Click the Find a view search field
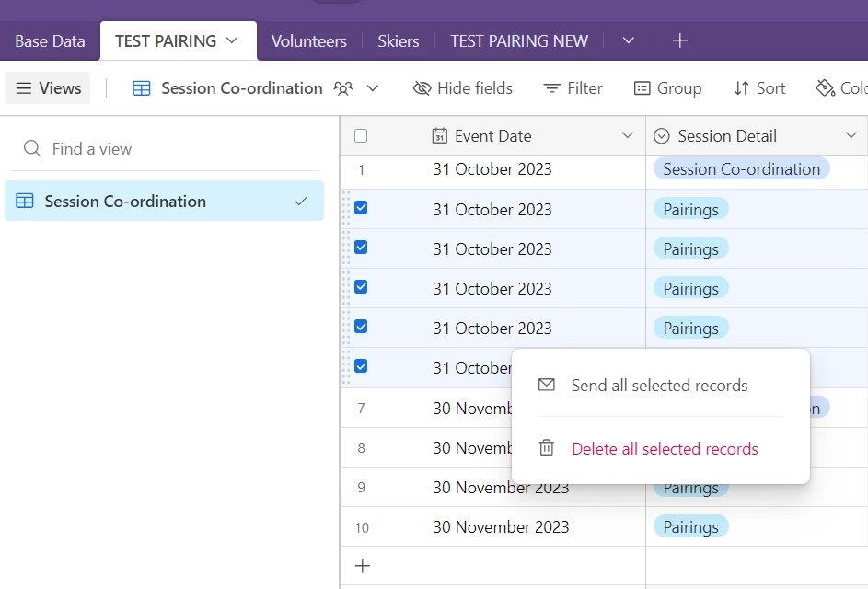This screenshot has height=589, width=868. (166, 149)
